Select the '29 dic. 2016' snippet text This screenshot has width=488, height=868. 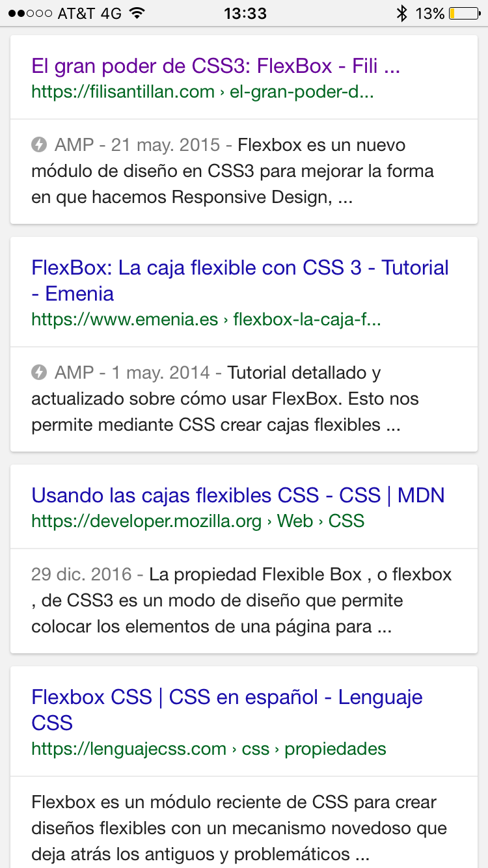(x=241, y=601)
